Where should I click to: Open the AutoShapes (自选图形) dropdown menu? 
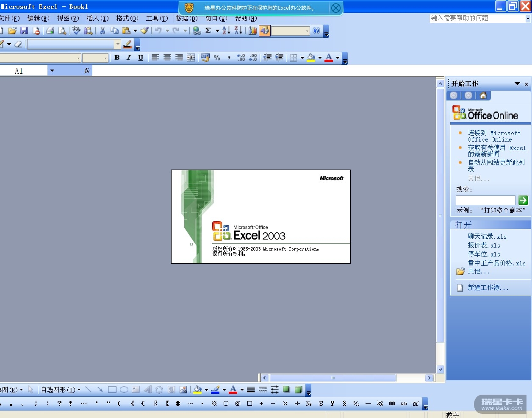click(x=61, y=390)
